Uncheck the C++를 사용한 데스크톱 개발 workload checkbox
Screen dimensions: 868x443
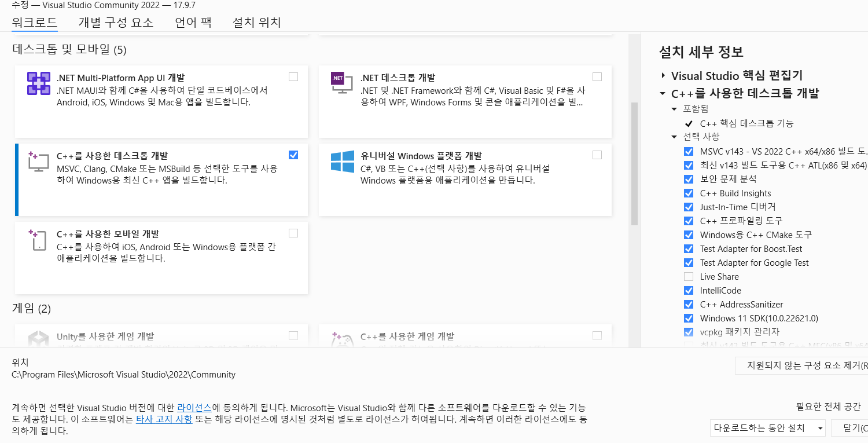pos(293,155)
